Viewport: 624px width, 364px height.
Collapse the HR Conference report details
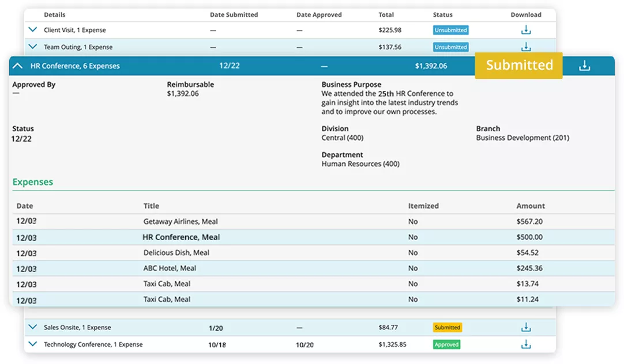pos(18,66)
